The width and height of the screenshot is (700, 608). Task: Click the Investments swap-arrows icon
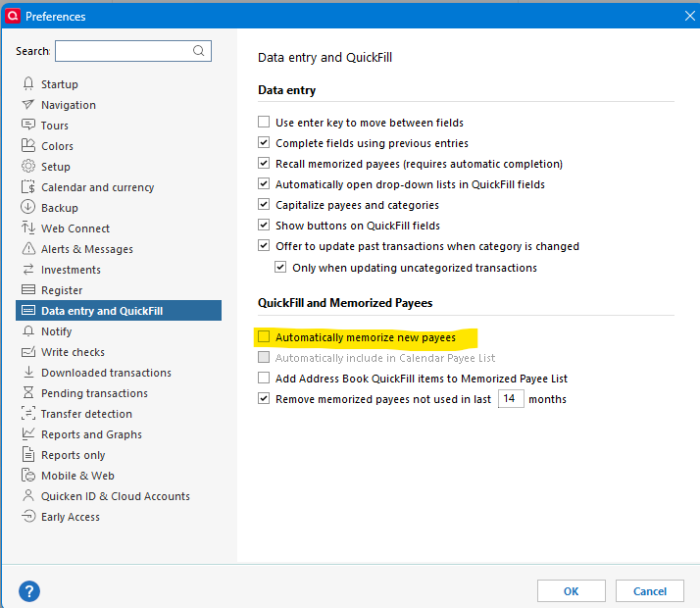28,269
